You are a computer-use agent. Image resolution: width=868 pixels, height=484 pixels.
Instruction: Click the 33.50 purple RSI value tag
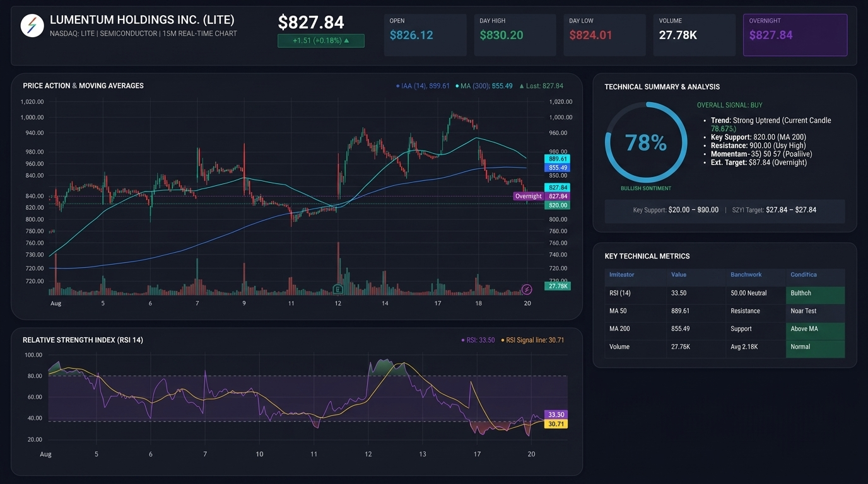[x=556, y=415]
